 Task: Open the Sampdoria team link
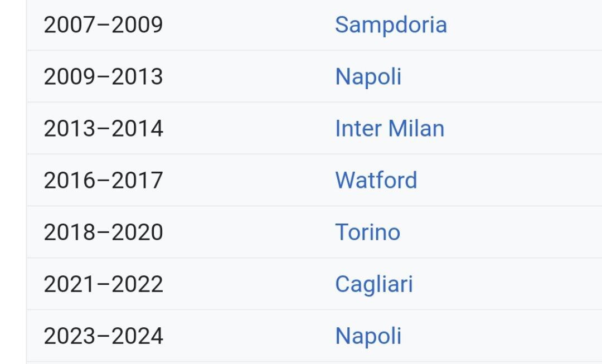pyautogui.click(x=390, y=25)
